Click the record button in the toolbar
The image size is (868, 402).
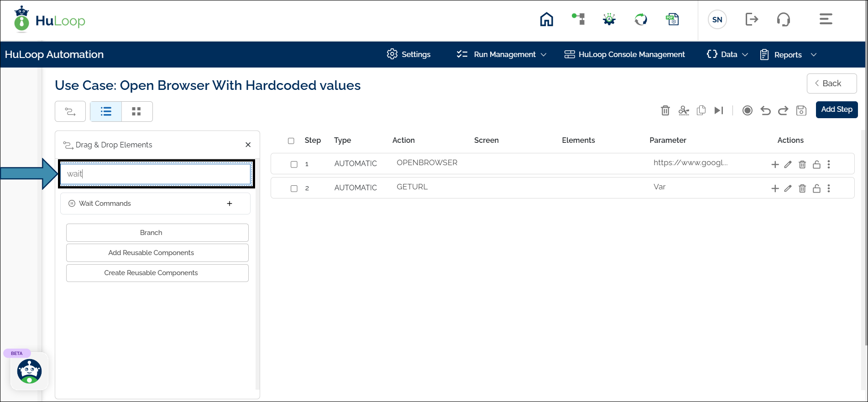point(747,110)
